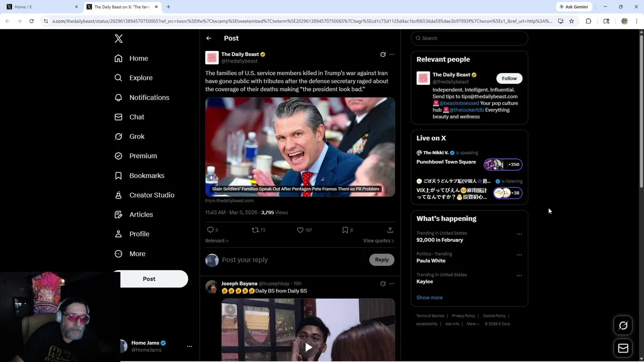Image resolution: width=644 pixels, height=362 pixels.
Task: Switch to the Home / X browser tab
Action: (41, 7)
